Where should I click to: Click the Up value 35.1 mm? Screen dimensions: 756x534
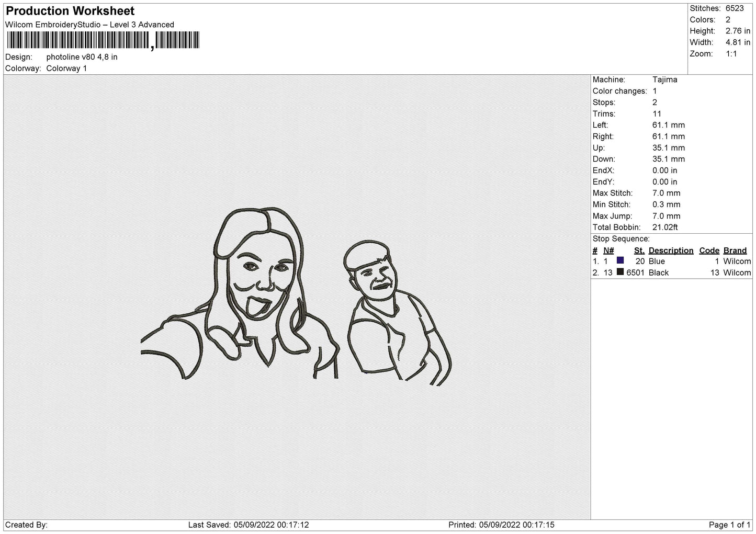[669, 148]
